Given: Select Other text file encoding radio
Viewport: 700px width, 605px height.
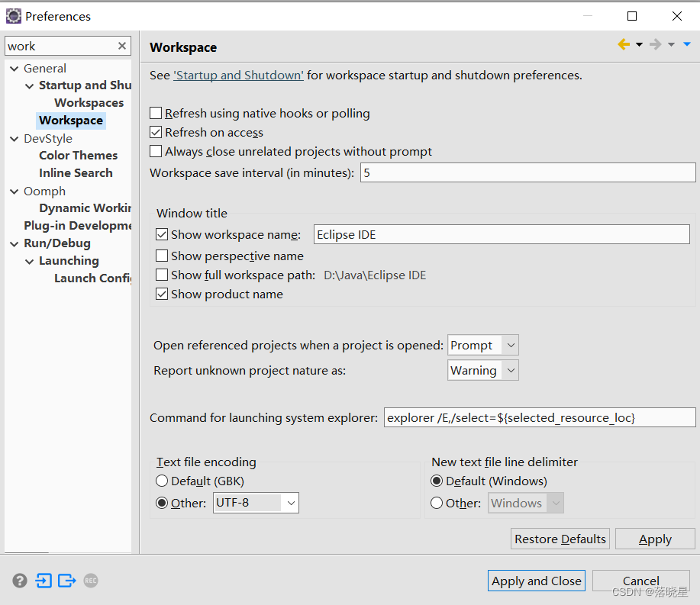Looking at the screenshot, I should (x=162, y=503).
